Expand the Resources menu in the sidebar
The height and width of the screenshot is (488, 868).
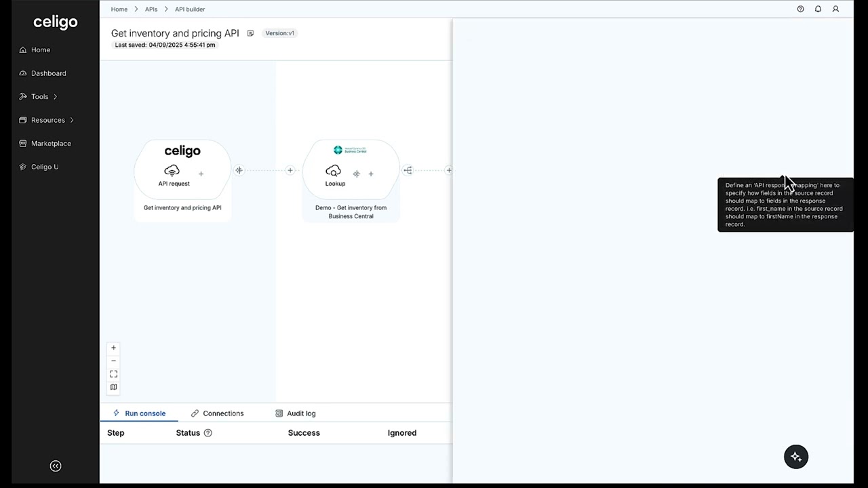click(47, 120)
